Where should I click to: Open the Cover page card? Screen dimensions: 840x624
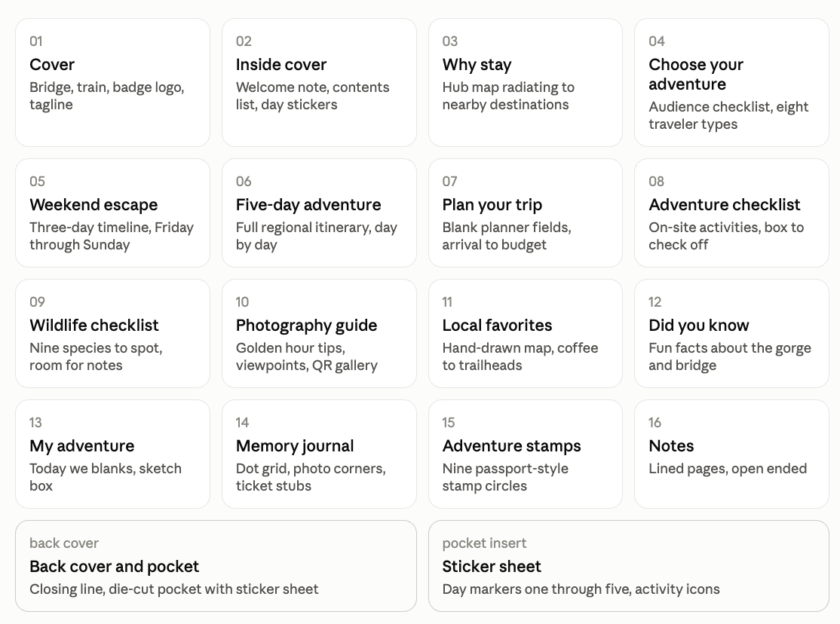click(x=112, y=82)
